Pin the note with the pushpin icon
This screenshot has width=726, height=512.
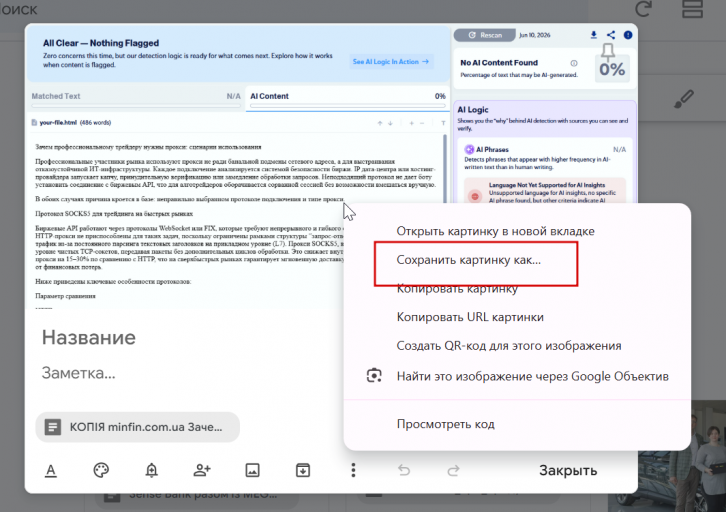coord(608,52)
